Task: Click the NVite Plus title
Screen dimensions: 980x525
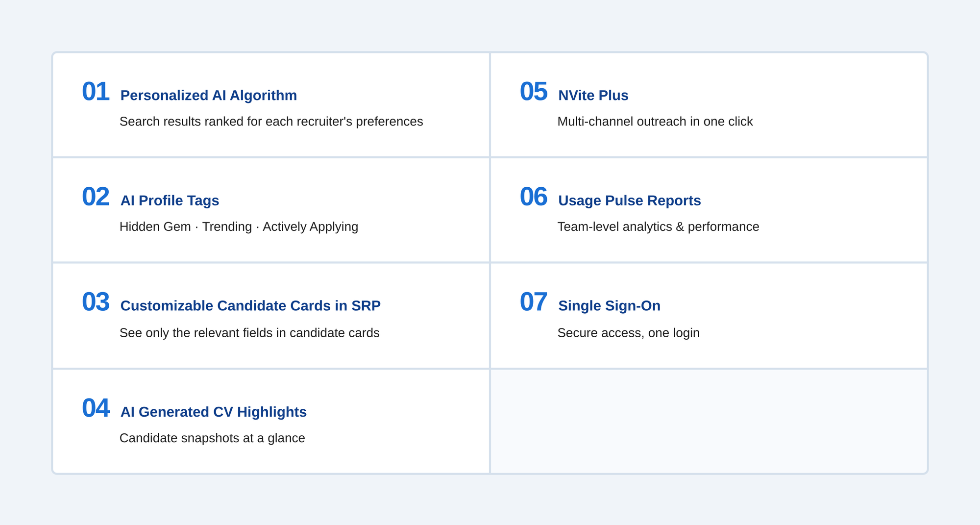Action: 593,95
